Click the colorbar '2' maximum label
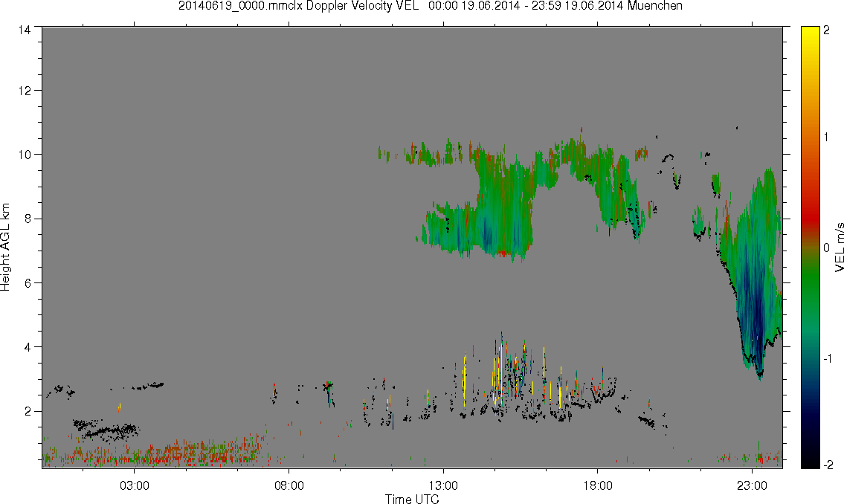Viewport: 844px width, 504px height. 826,30
